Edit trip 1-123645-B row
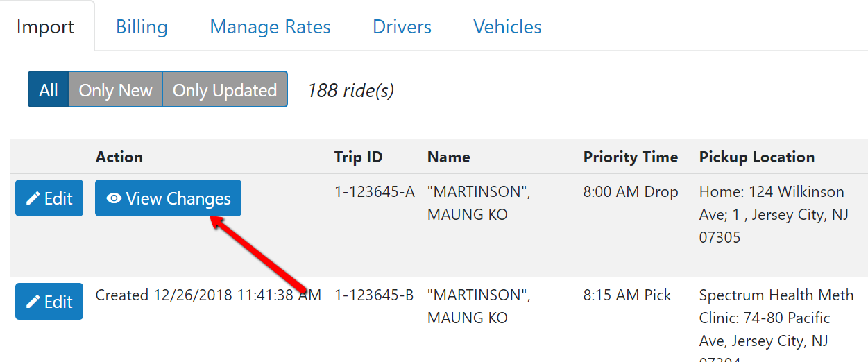 coord(49,301)
